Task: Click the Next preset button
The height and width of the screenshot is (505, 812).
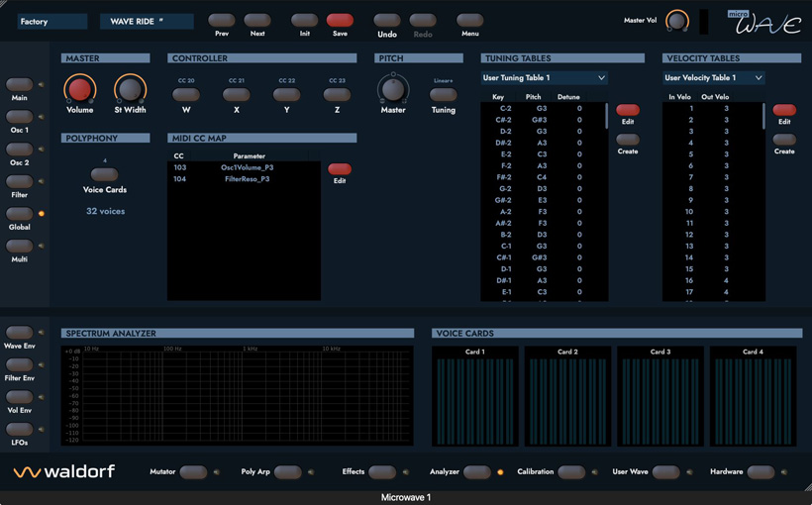Action: coord(256,20)
